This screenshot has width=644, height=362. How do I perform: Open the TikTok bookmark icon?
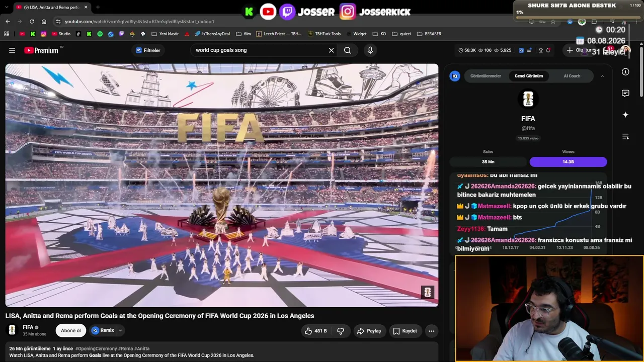pos(78,34)
